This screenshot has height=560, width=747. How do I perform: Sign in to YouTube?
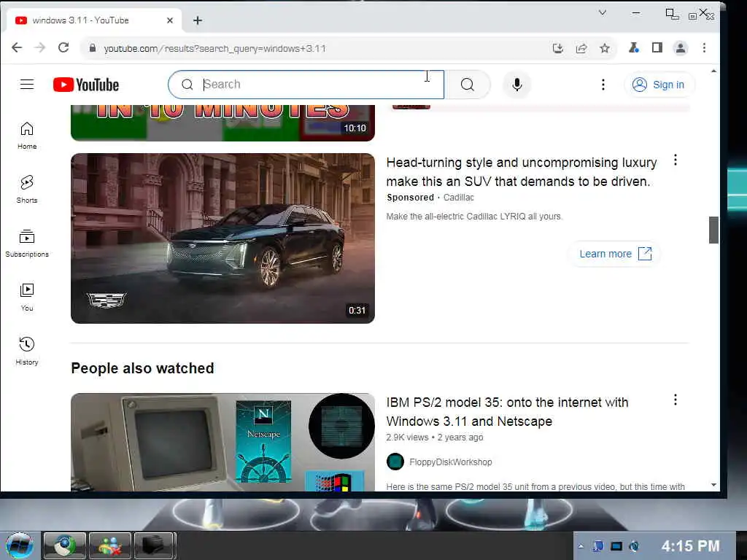pyautogui.click(x=659, y=85)
